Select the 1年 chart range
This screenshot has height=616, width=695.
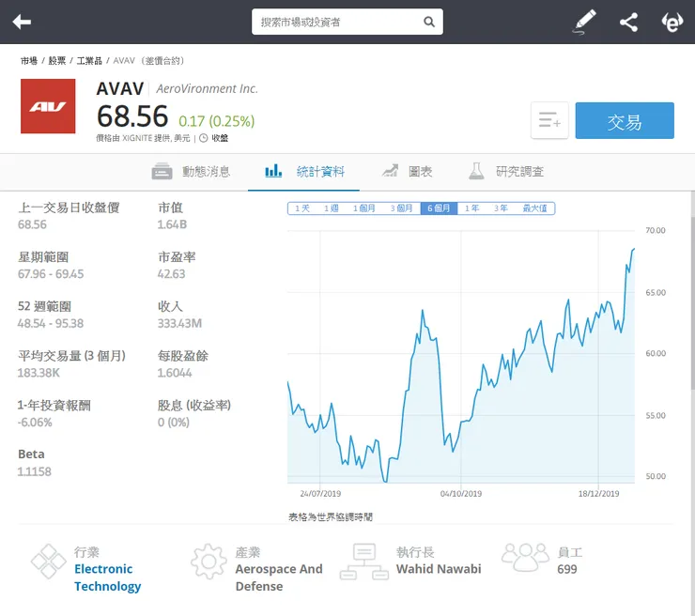point(471,208)
